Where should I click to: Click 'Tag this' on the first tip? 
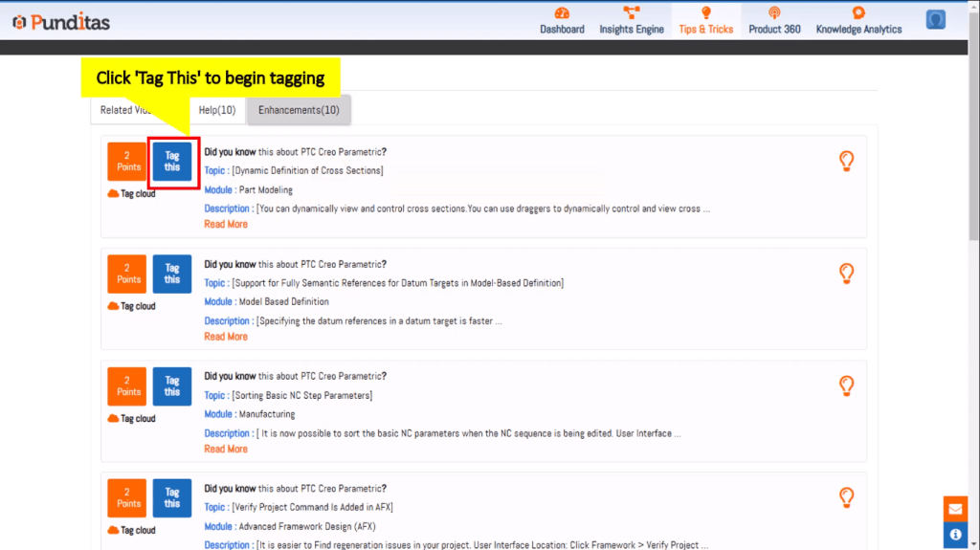172,162
